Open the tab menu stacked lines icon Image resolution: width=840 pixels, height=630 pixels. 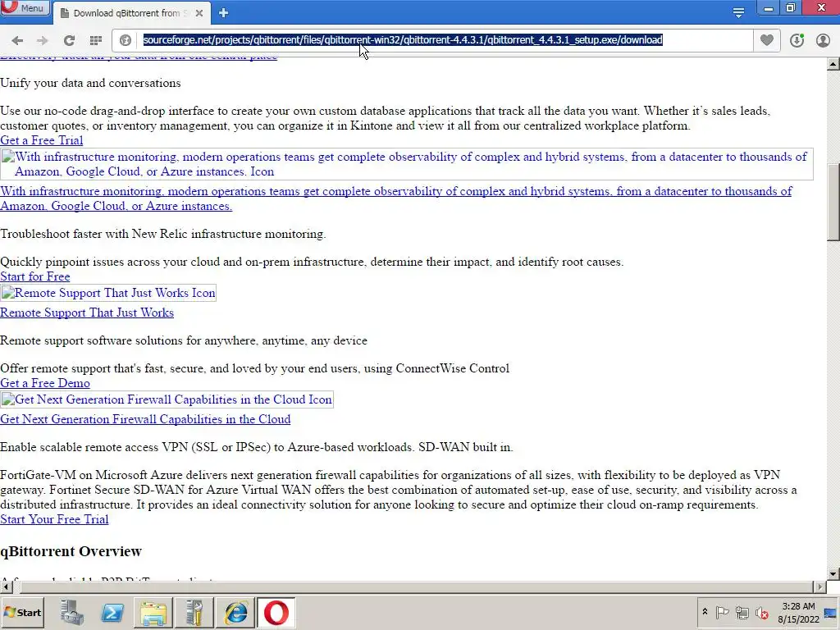coord(738,12)
